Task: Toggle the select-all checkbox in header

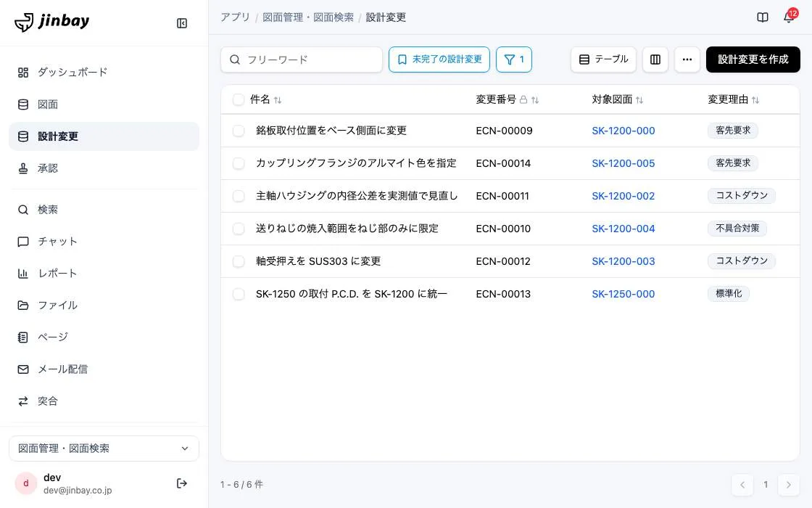Action: 239,99
